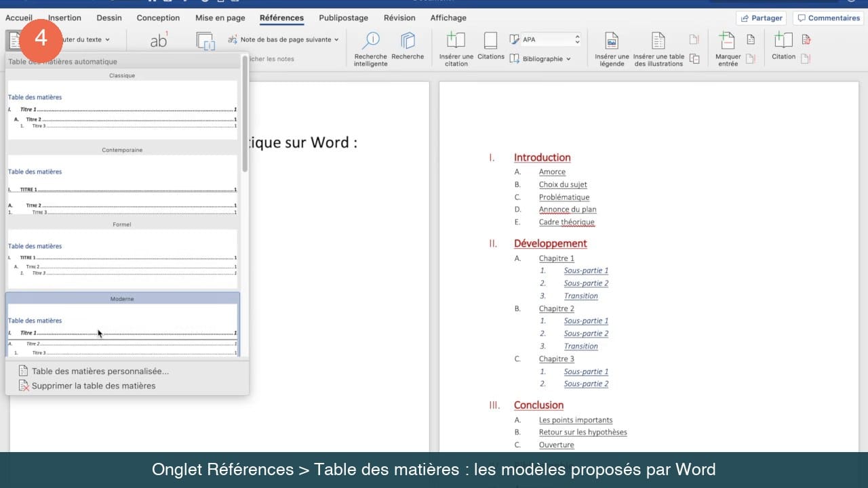
Task: Click Sous-partie 1 under Chapitre 1
Action: pos(586,270)
